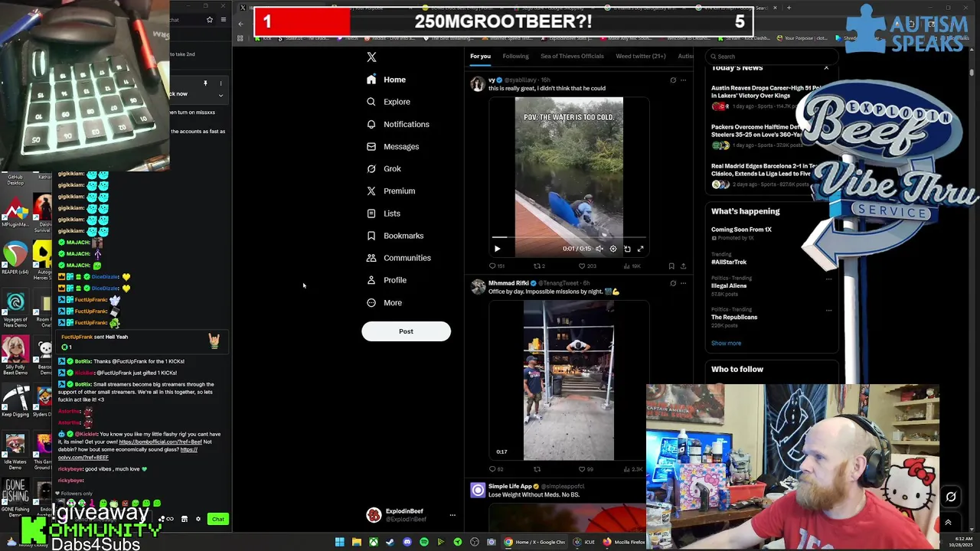Mute or unmute the kayak video
Image resolution: width=980 pixels, height=551 pixels.
click(599, 249)
